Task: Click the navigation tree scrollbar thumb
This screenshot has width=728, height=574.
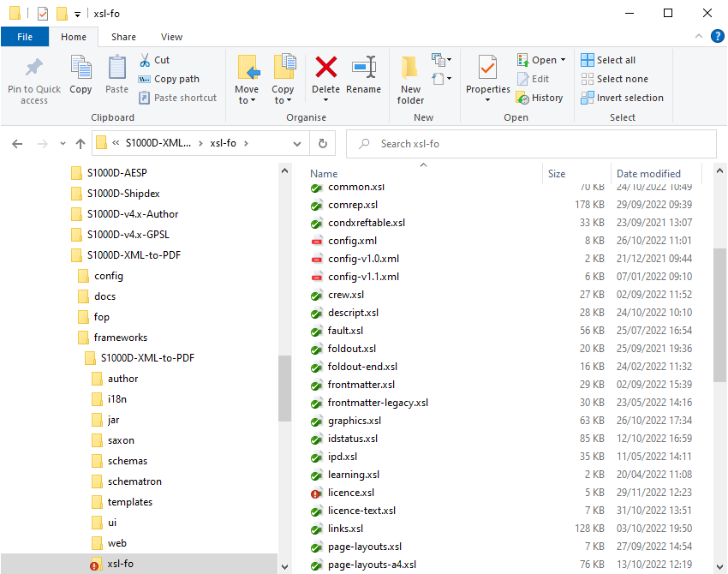Action: pos(284,388)
